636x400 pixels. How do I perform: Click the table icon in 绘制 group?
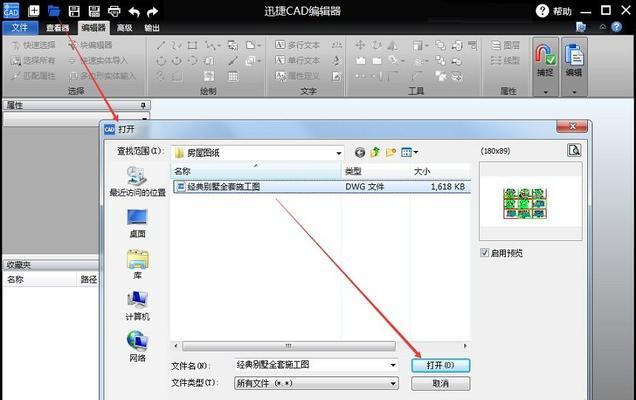(233, 76)
